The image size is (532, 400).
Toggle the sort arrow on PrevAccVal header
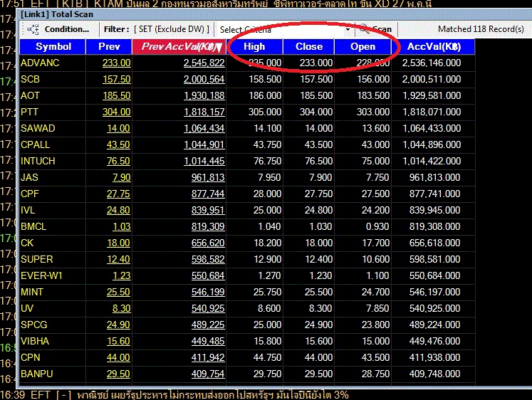click(x=219, y=48)
